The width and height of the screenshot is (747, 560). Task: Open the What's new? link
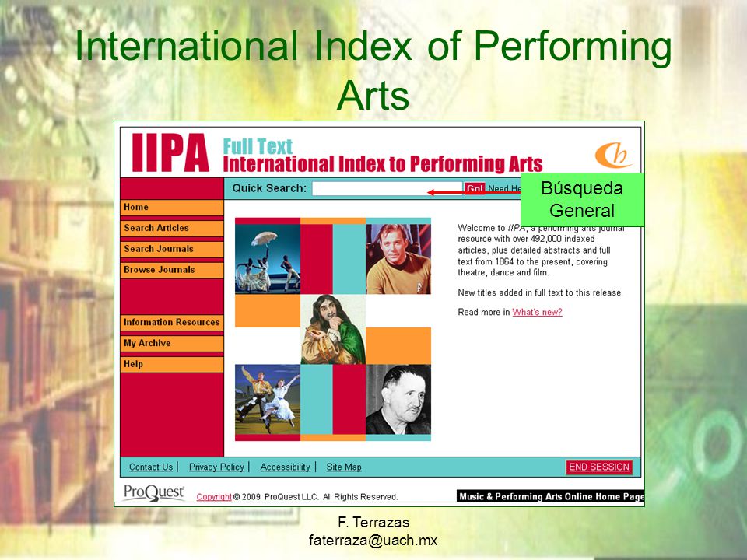coord(537,313)
